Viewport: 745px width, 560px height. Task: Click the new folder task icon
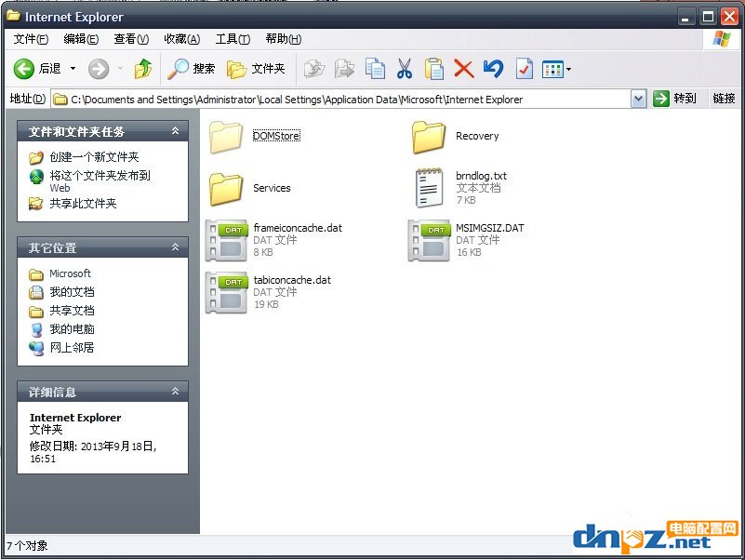[36, 157]
